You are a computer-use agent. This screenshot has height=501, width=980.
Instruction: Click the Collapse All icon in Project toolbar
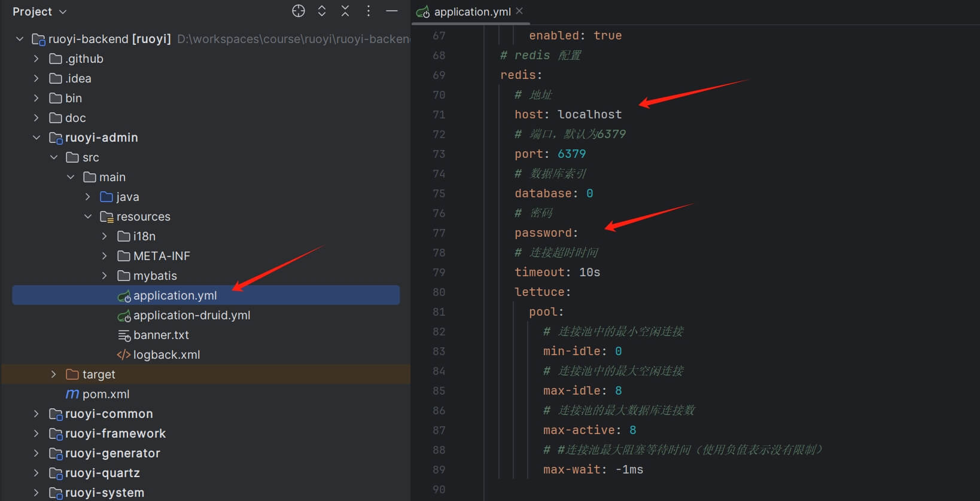[345, 11]
